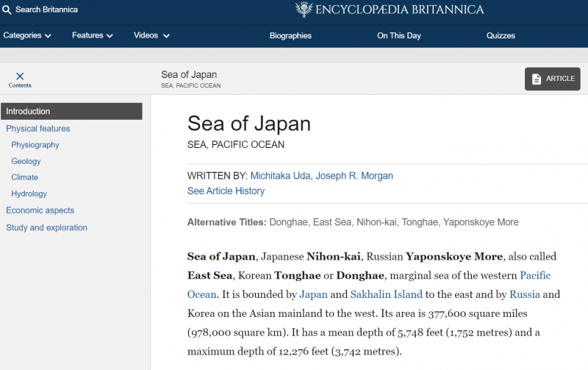The height and width of the screenshot is (370, 588).
Task: Jump to the Hydrology subsection
Action: (29, 193)
